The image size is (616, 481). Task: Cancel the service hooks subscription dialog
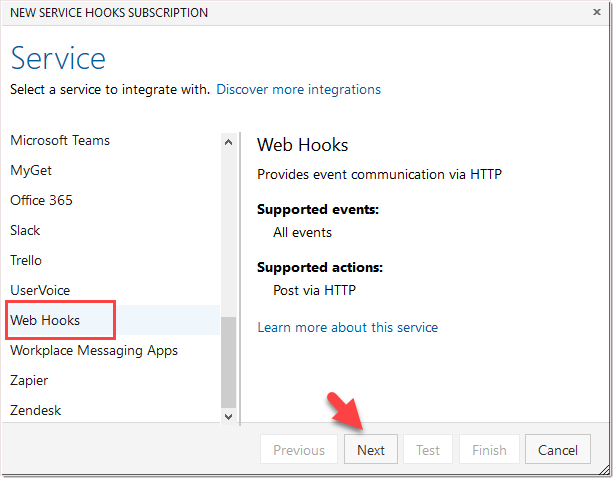558,450
